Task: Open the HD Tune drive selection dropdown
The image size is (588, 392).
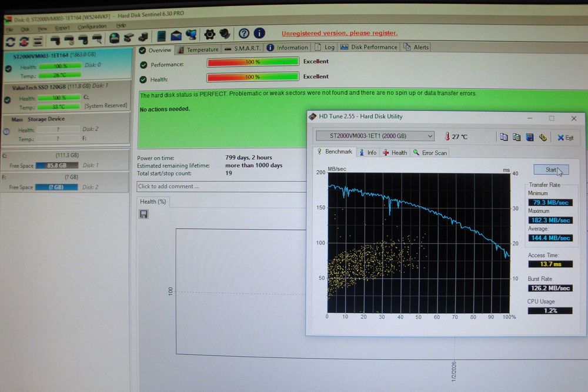Action: (375, 136)
